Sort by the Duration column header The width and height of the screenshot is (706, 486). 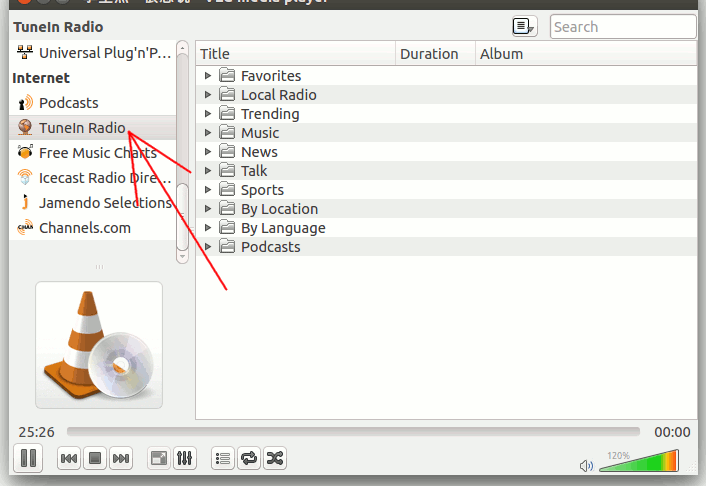435,54
